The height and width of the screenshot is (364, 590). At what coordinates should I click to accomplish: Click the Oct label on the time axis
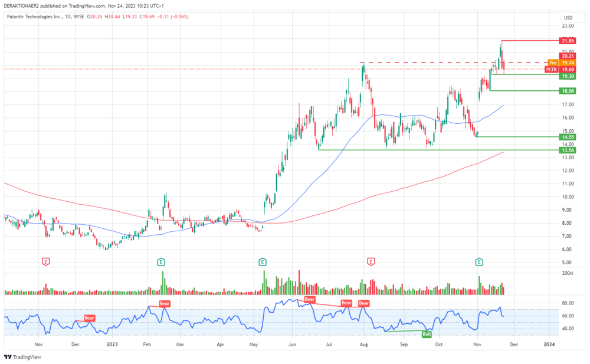tap(439, 344)
